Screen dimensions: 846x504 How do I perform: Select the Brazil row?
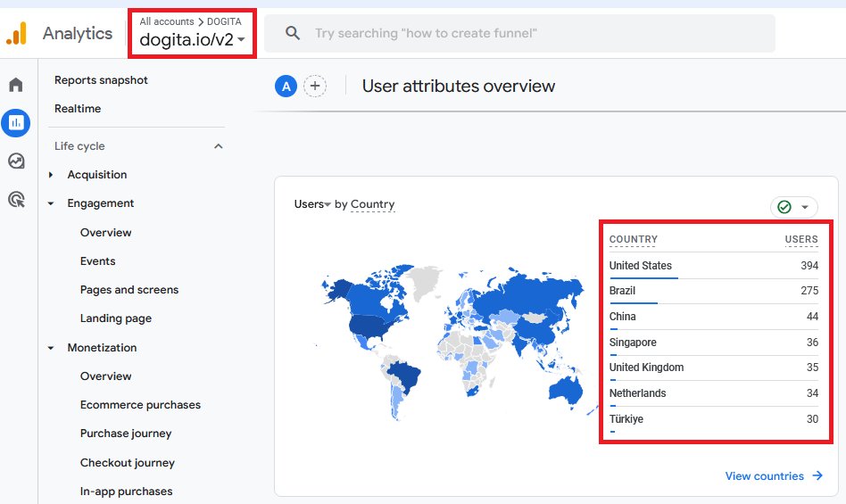pos(714,291)
